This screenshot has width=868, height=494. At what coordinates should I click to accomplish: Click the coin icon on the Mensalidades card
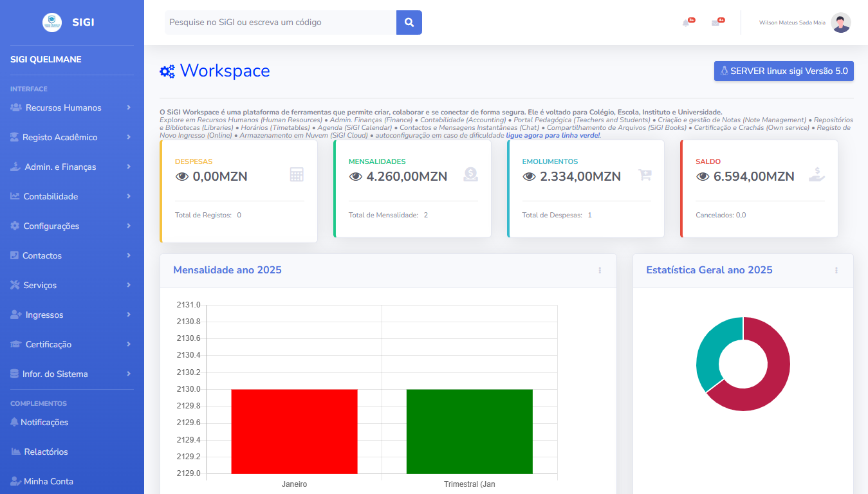click(x=470, y=174)
